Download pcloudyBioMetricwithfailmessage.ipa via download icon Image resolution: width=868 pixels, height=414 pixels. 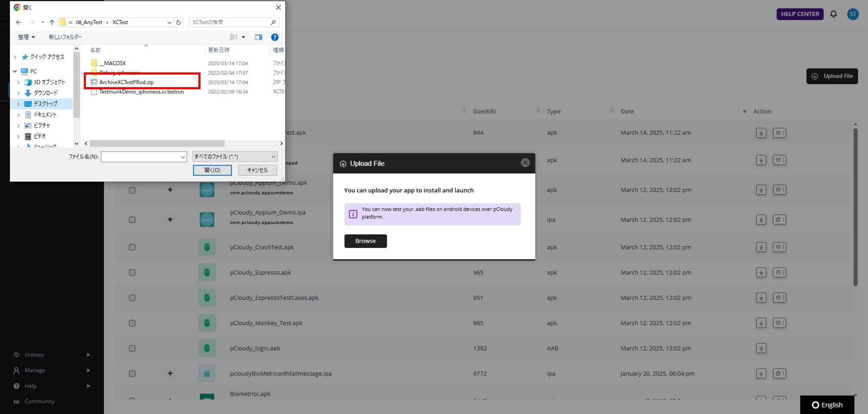[x=761, y=373]
